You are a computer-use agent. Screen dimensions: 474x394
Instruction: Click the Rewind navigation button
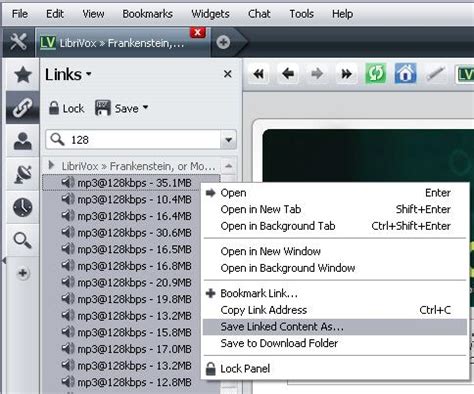(x=259, y=73)
